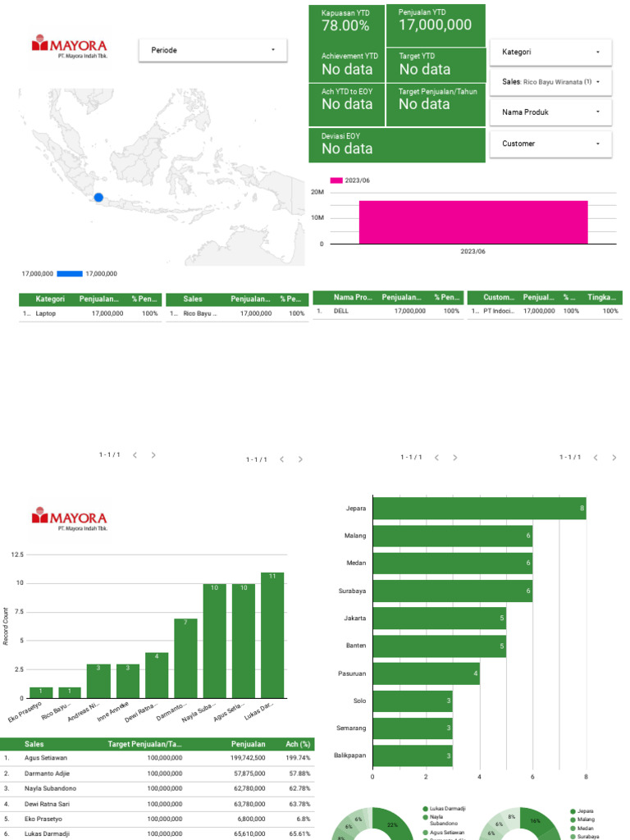Go to next page of Customer table
The width and height of the screenshot is (630, 840).
tap(614, 458)
